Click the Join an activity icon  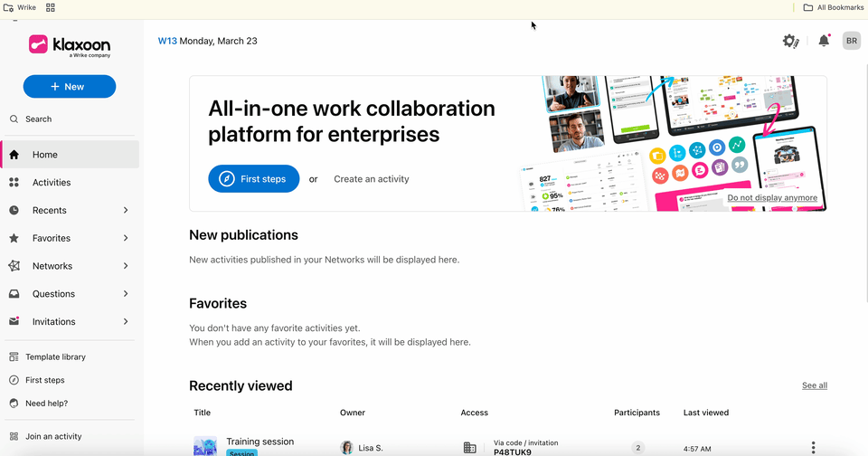pos(14,436)
